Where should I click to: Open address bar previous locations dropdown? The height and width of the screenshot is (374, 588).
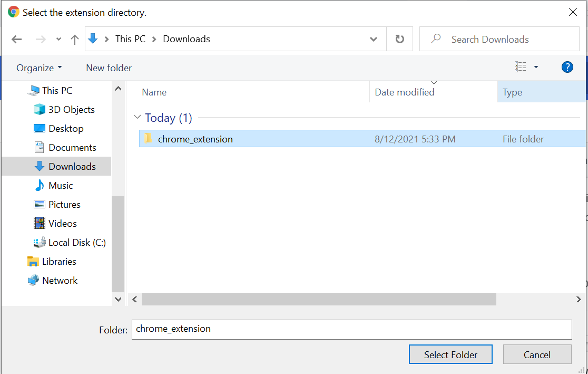click(374, 39)
